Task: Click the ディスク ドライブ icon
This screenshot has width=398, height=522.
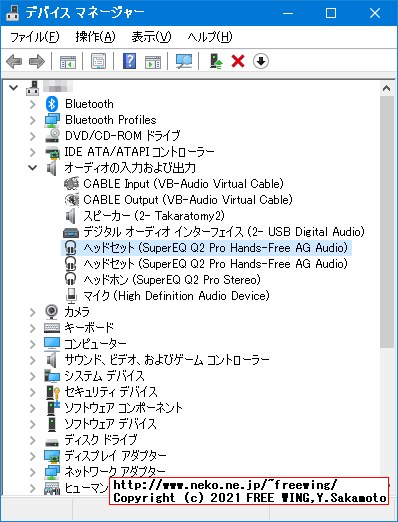Action: [x=52, y=442]
